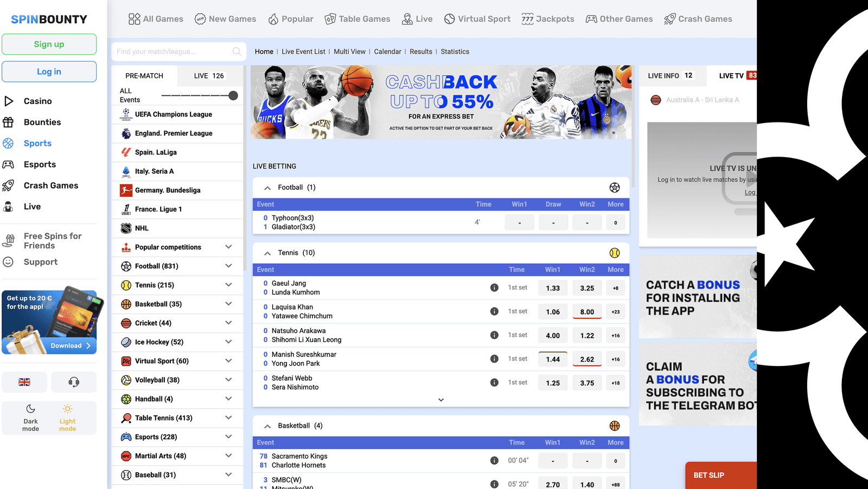Open the language flag selector
Viewport: 868px width, 489px height.
click(24, 382)
